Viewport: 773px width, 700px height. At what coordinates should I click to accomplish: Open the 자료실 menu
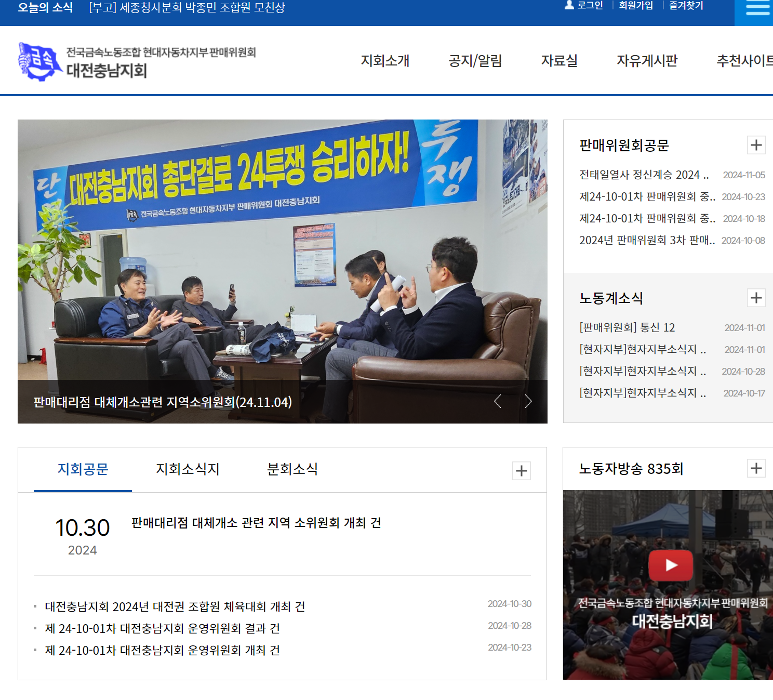pyautogui.click(x=559, y=61)
